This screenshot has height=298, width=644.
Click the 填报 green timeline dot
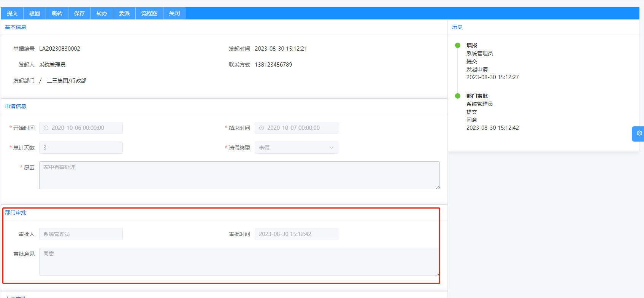click(x=458, y=45)
